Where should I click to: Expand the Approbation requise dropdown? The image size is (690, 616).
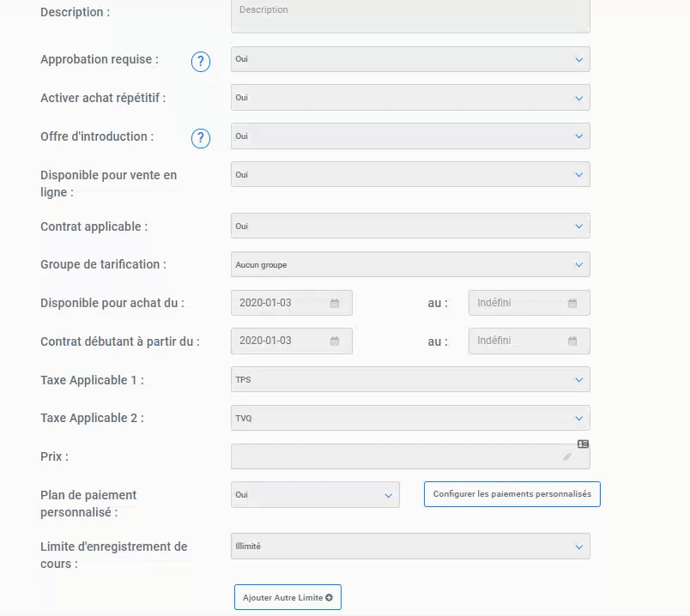pos(410,59)
